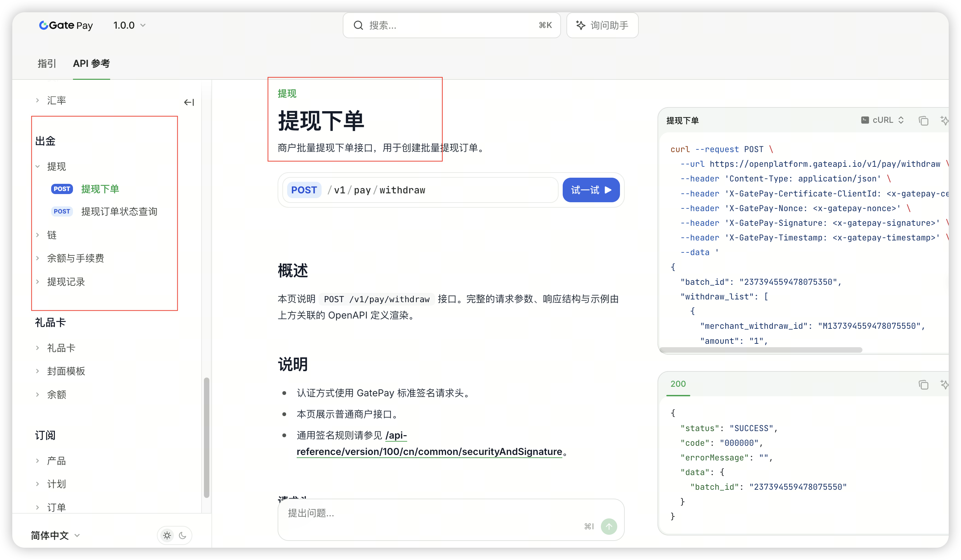Click the 提现 breadcrumb above the title
Image resolution: width=961 pixels, height=560 pixels.
point(287,93)
